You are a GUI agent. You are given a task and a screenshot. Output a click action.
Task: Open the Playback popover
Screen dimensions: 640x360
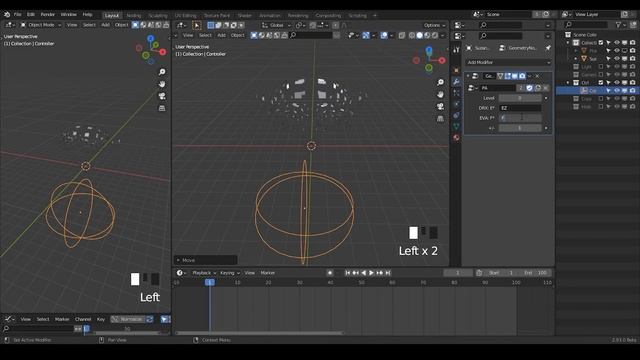(204, 273)
